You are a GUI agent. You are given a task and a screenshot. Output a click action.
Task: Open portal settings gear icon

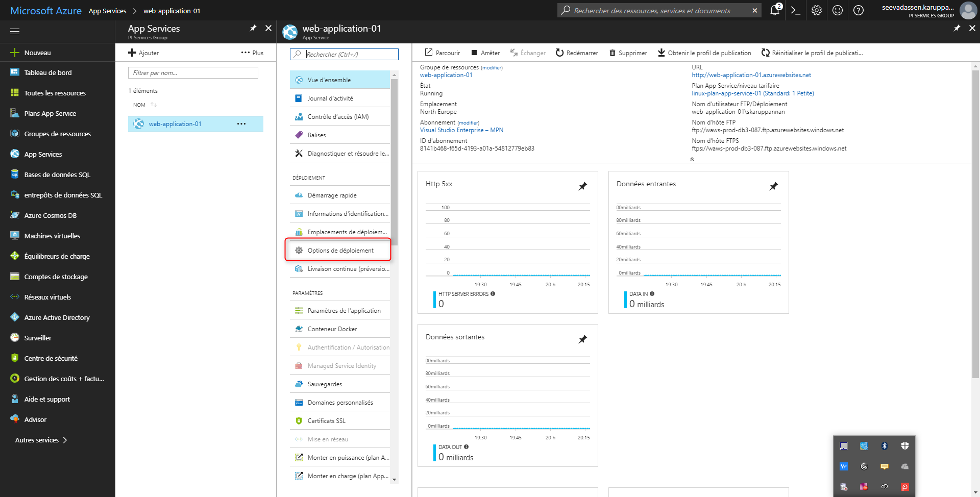coord(817,10)
